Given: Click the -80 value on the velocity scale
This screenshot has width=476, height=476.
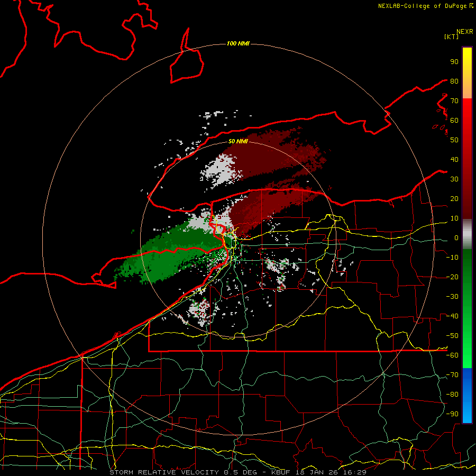Looking at the screenshot, I should [452, 395].
